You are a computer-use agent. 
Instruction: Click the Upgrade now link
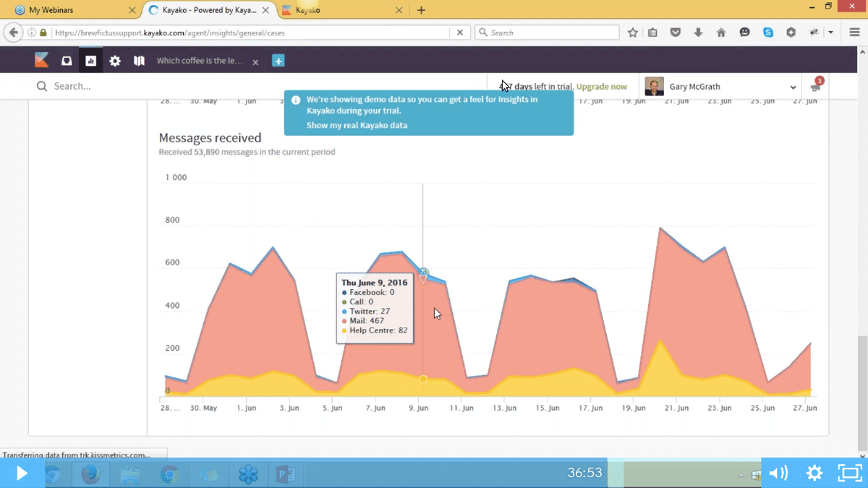tap(601, 87)
